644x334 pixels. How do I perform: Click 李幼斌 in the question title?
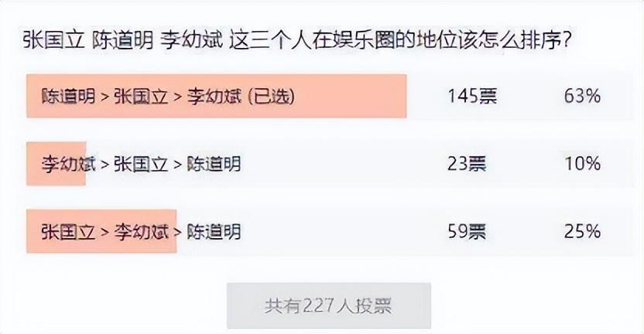tap(191, 41)
